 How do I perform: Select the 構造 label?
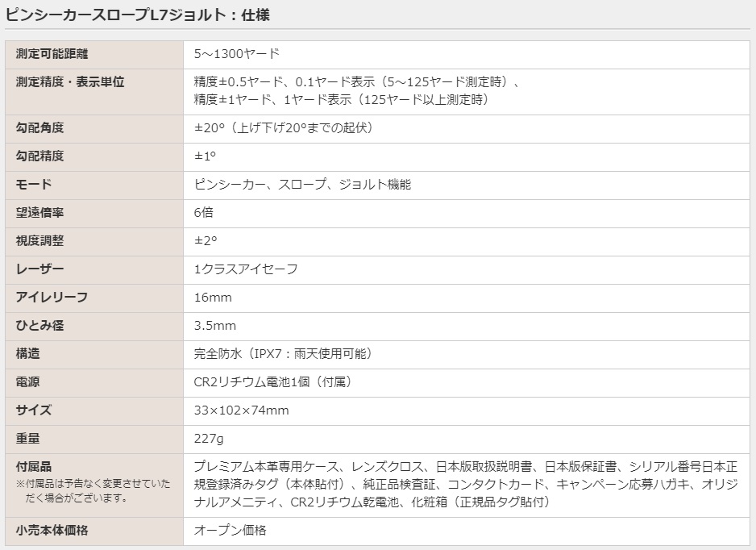(x=27, y=353)
